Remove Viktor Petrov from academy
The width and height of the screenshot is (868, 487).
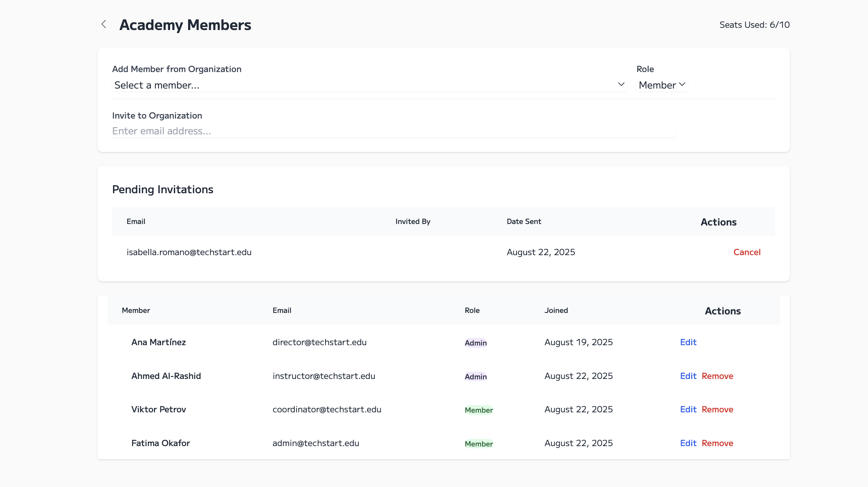point(717,409)
